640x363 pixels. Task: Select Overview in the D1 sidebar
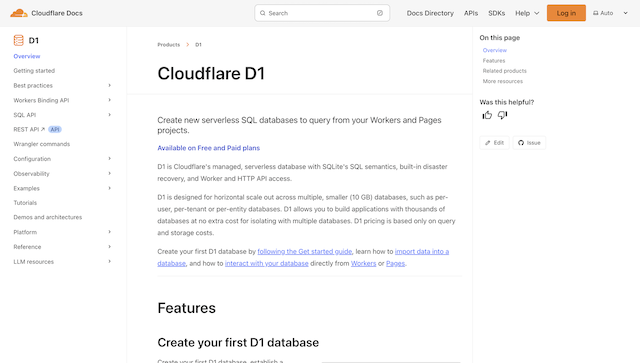(27, 56)
